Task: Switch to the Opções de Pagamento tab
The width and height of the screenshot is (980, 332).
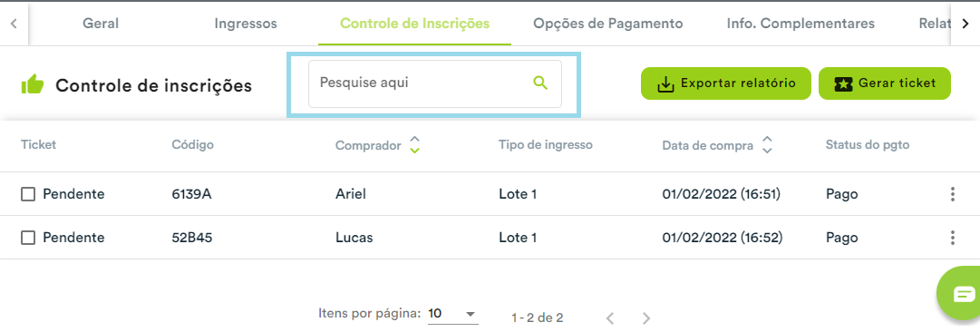Action: pyautogui.click(x=608, y=24)
